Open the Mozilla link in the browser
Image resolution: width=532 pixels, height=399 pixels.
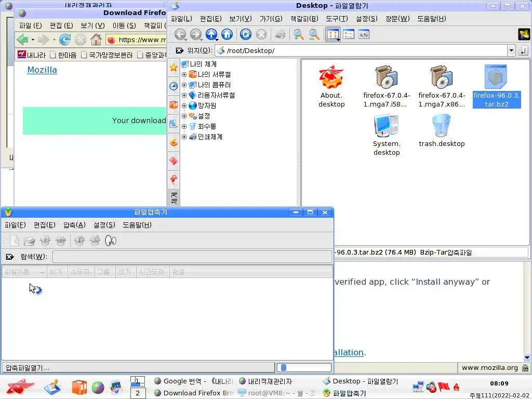coord(42,70)
